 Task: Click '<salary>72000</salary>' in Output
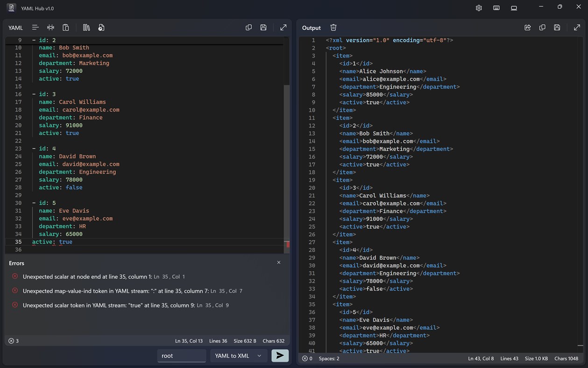(x=376, y=157)
